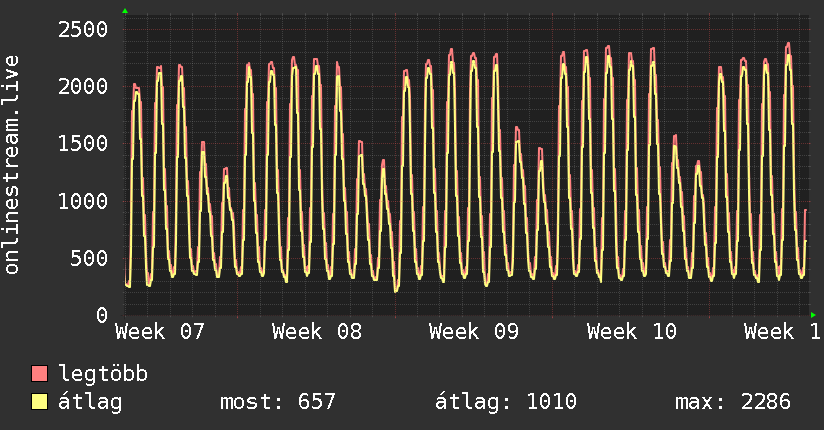The width and height of the screenshot is (824, 430).
Task: Click the 'most: 657' value
Action: pyautogui.click(x=277, y=402)
